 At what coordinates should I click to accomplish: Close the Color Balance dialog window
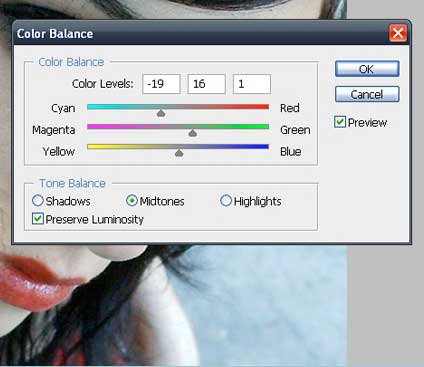coord(398,33)
